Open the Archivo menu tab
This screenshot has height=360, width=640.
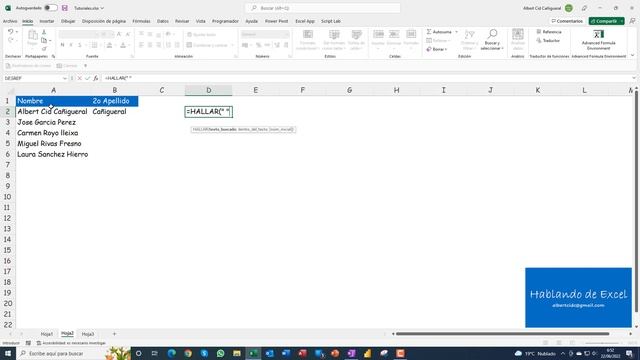(x=10, y=21)
